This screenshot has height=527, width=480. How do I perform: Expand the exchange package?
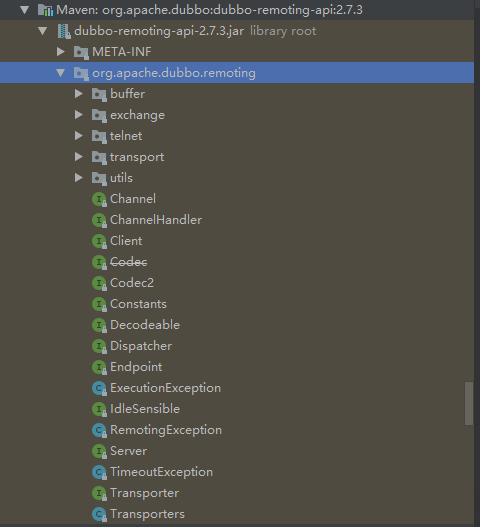79,115
